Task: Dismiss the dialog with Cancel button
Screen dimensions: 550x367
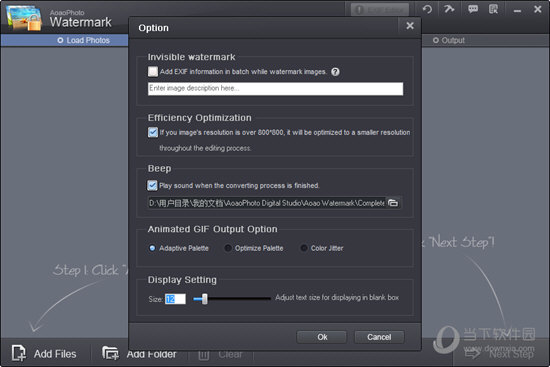Action: [x=379, y=337]
